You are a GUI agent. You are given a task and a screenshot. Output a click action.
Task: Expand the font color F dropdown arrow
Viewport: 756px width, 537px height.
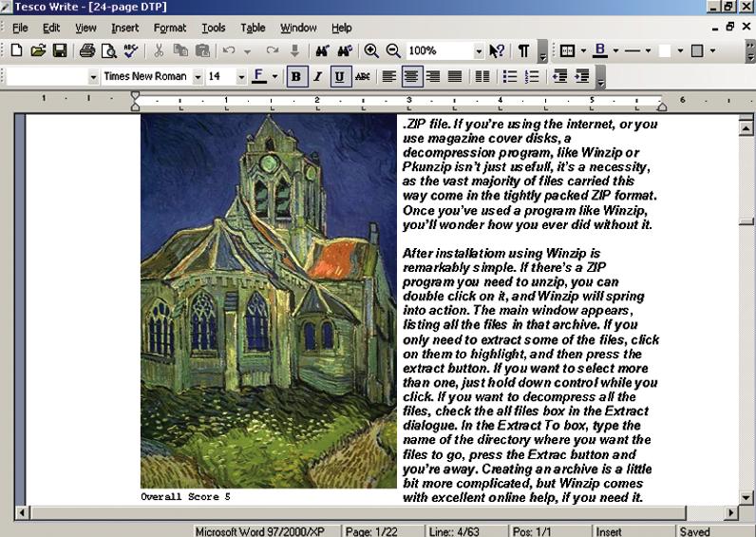274,76
